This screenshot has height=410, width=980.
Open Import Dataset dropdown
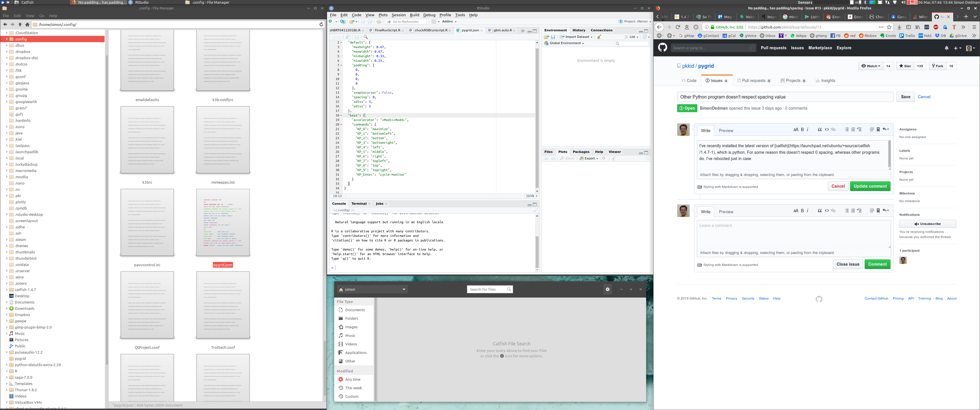click(x=576, y=37)
